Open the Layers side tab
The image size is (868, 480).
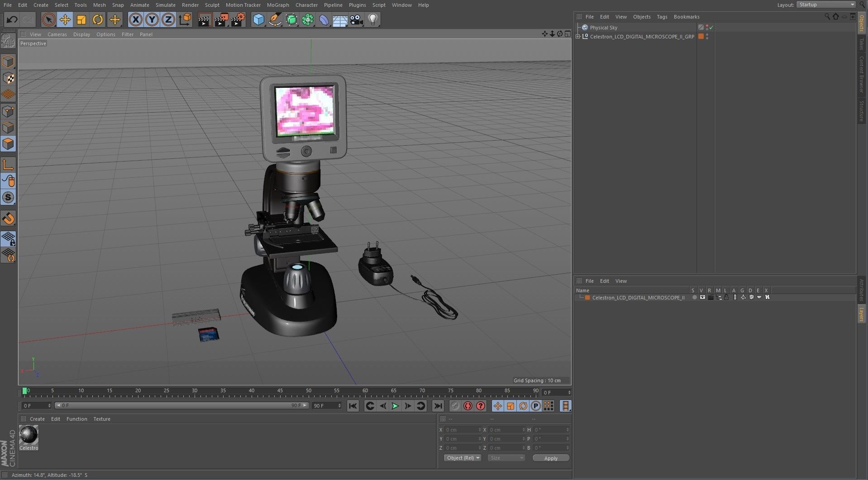coord(861,314)
